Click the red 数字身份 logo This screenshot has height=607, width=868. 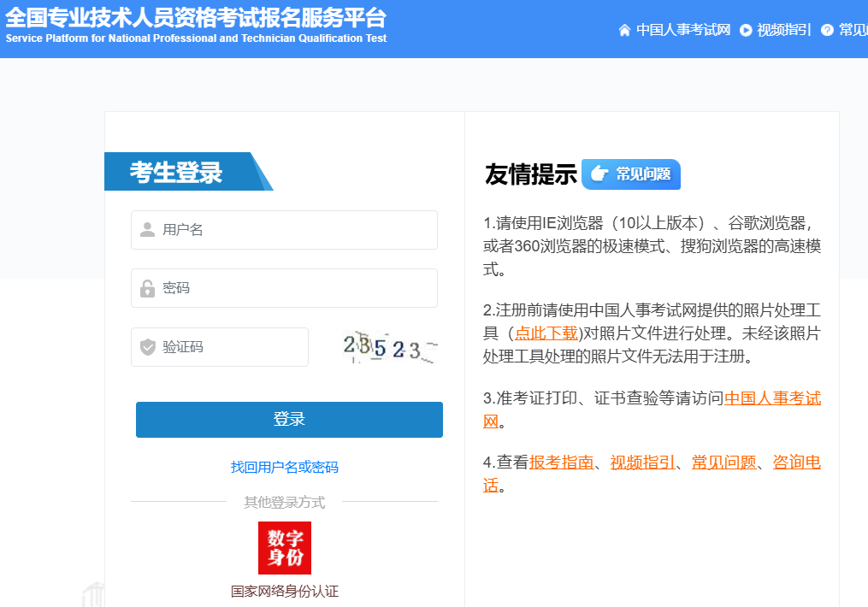[x=285, y=548]
